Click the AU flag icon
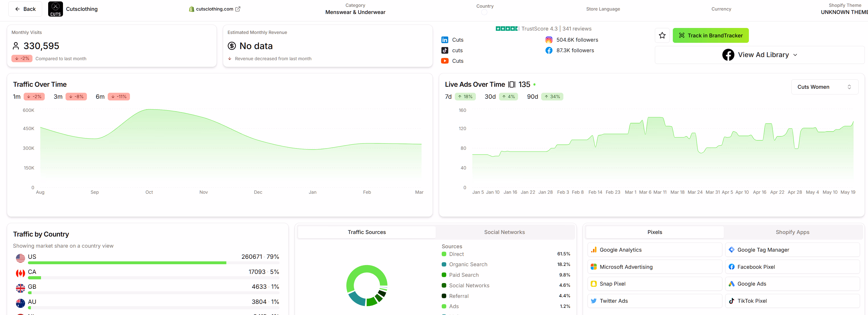 (x=20, y=303)
